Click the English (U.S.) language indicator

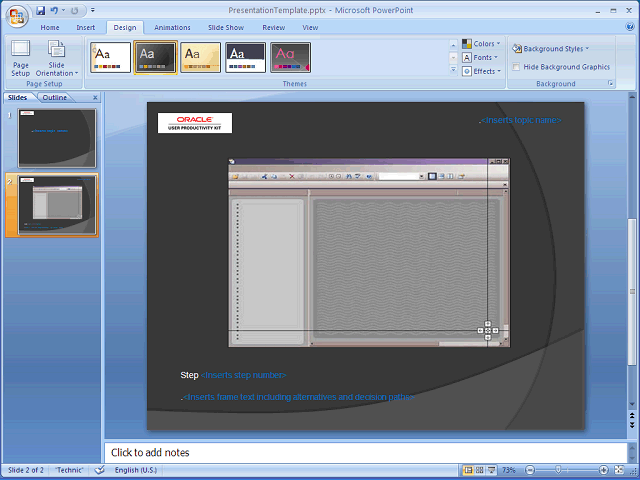click(x=136, y=470)
